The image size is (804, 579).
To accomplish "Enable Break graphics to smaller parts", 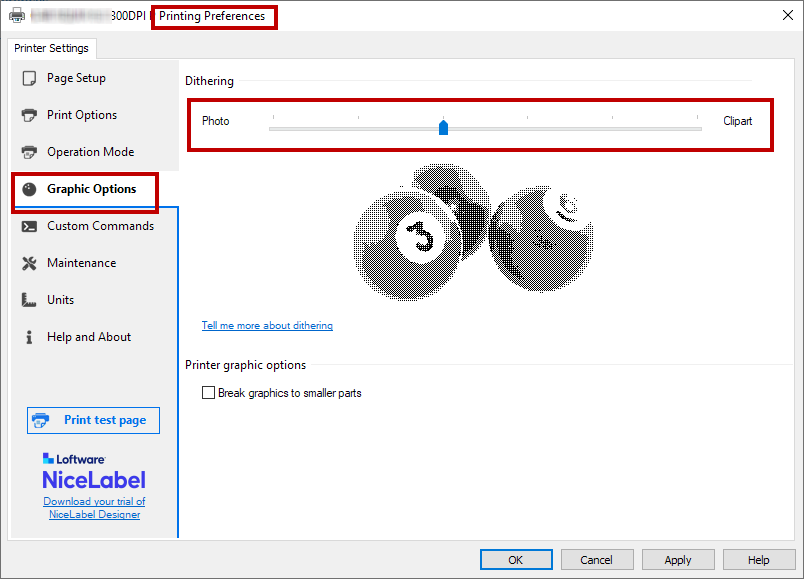I will (x=209, y=393).
